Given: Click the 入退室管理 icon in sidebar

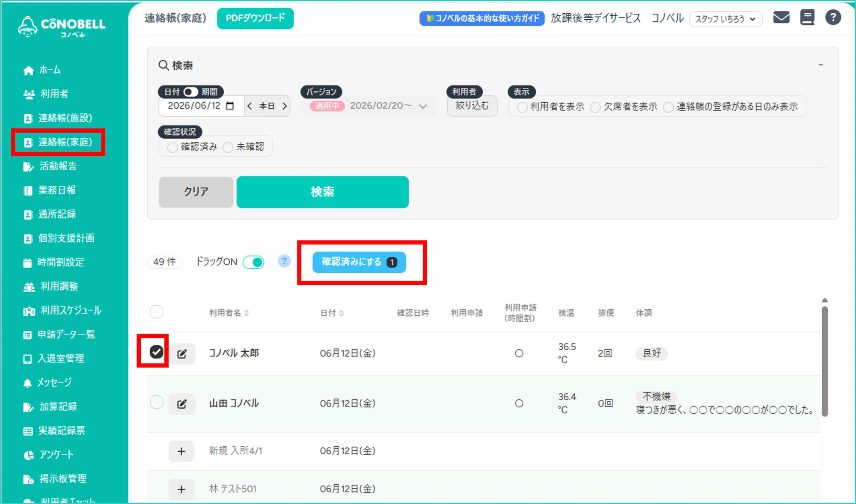Looking at the screenshot, I should (27, 359).
